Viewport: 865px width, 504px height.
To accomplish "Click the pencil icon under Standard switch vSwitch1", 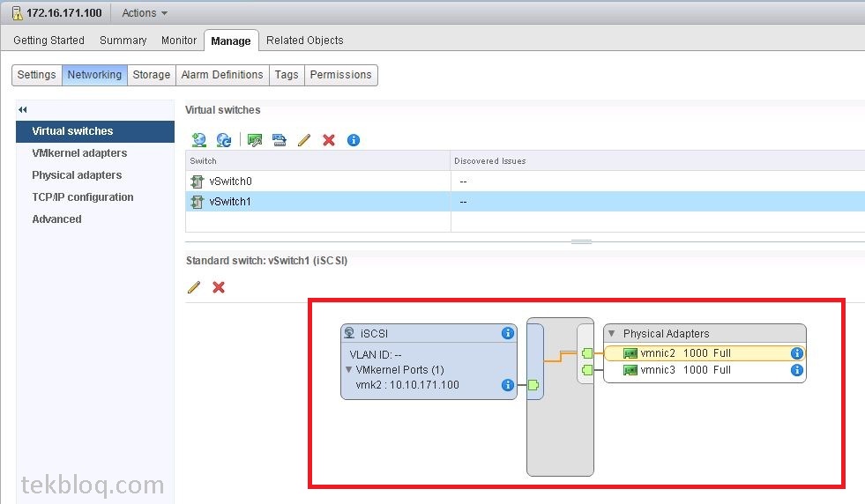I will (194, 287).
